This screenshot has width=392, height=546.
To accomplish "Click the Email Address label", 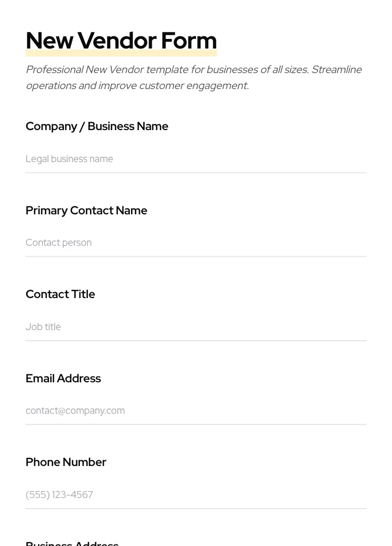I will [63, 379].
